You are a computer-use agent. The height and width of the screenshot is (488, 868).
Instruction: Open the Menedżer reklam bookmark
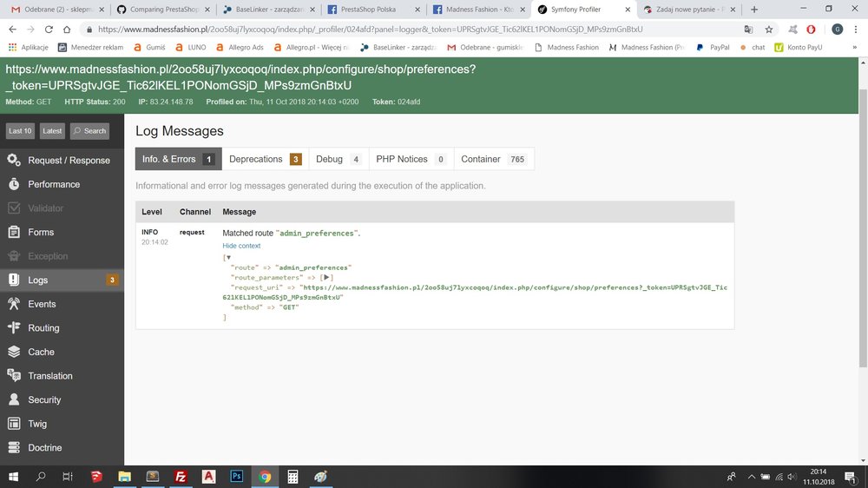click(x=91, y=47)
